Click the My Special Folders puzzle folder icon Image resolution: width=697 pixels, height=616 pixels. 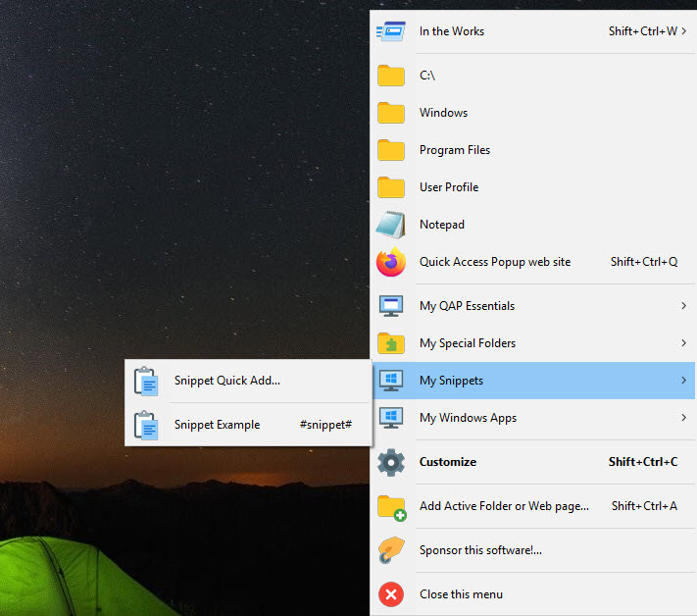(391, 343)
